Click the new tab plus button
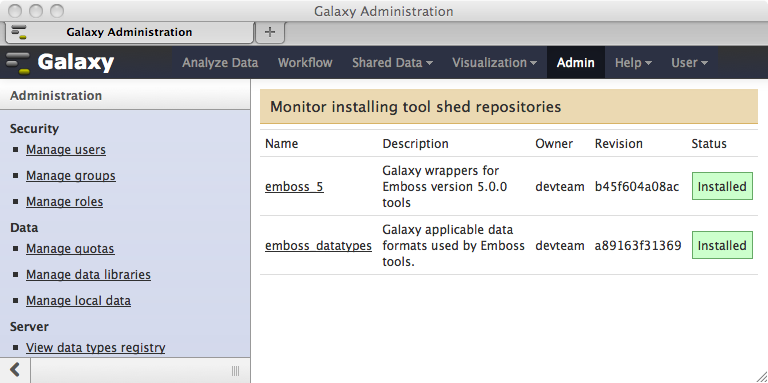Screen dimensions: 768x383 [x=270, y=32]
